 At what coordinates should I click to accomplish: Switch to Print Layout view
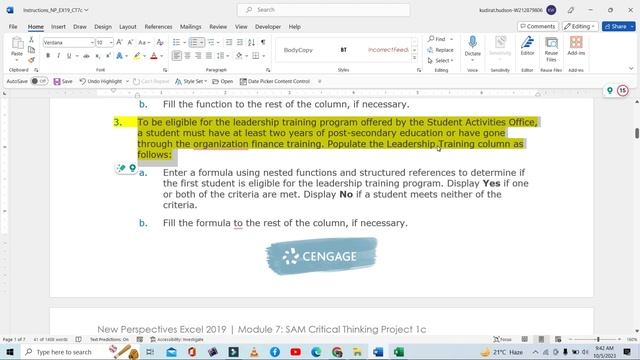point(541,339)
